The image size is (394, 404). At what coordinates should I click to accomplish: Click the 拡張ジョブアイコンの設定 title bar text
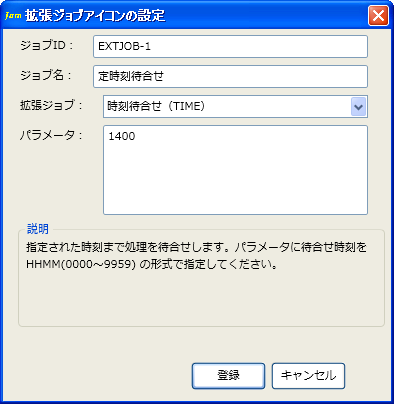click(95, 15)
